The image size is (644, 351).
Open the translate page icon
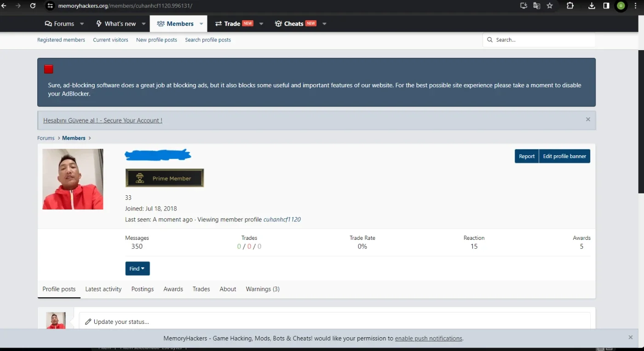click(x=536, y=6)
